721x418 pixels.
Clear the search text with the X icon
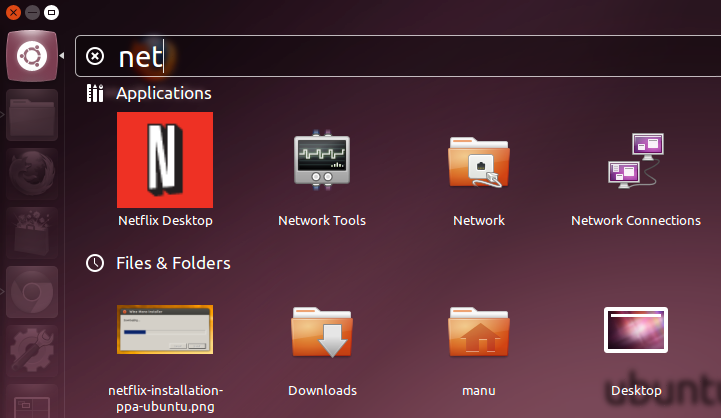point(95,56)
